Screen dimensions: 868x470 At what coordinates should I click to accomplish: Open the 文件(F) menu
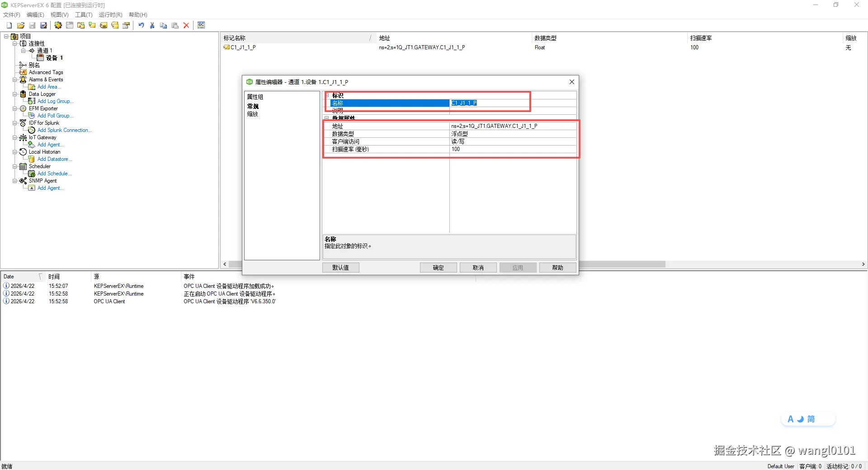pos(12,15)
